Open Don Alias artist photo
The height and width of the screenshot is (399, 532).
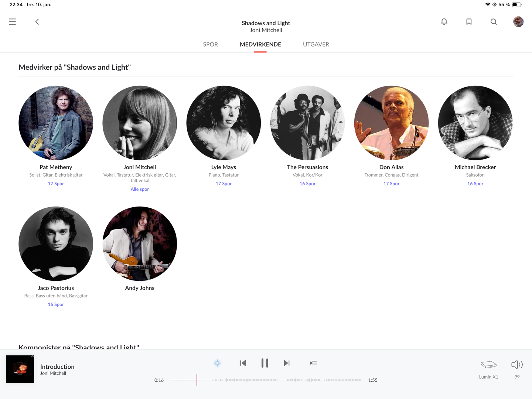click(391, 123)
